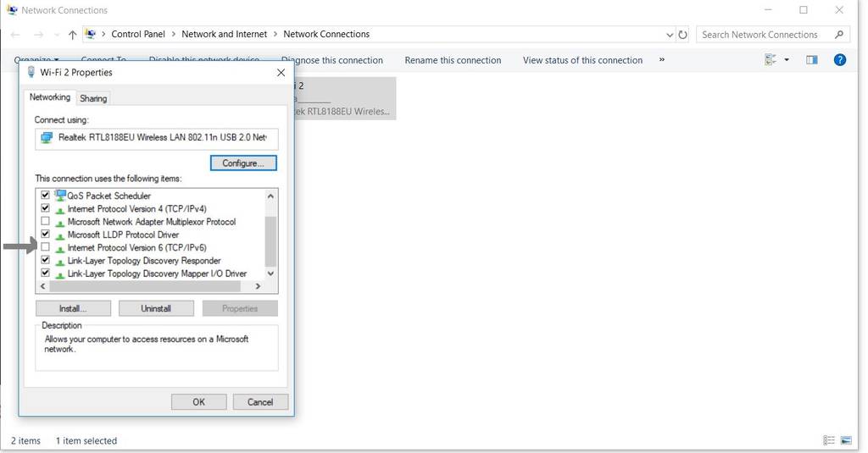Click Network Connections breadcrumb
Screen dimensions: 868x453
coord(326,34)
